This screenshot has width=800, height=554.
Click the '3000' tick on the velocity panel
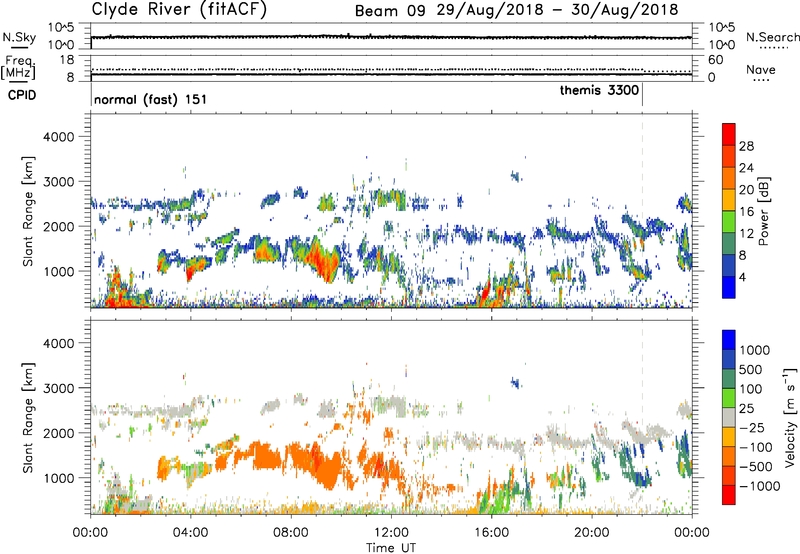(59, 388)
